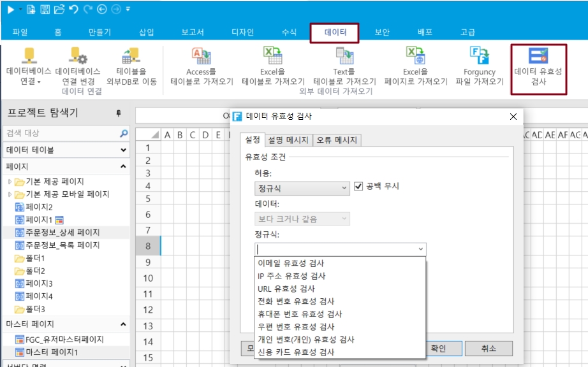Click the 데이터 유효성 검사 ribbon icon
The height and width of the screenshot is (367, 588).
(x=538, y=56)
